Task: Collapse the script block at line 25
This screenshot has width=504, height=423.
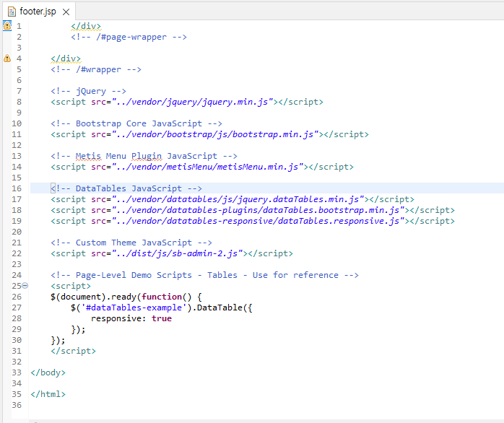Action: (25, 285)
